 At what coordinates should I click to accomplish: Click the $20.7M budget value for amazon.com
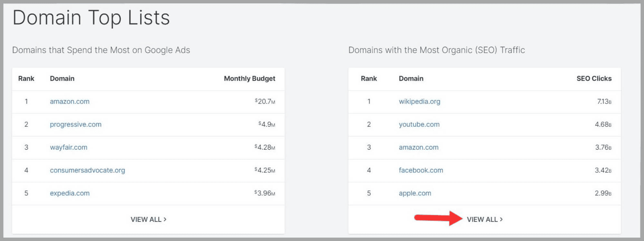click(x=265, y=101)
